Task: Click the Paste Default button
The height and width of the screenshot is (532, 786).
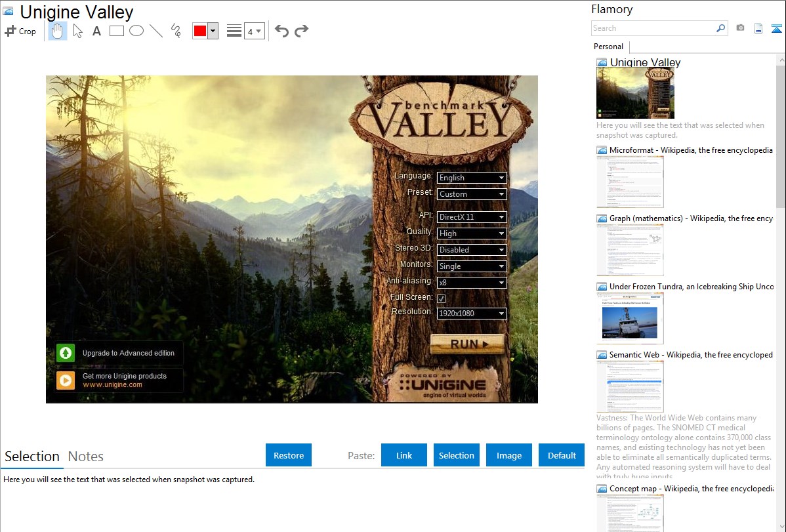Action: point(562,455)
